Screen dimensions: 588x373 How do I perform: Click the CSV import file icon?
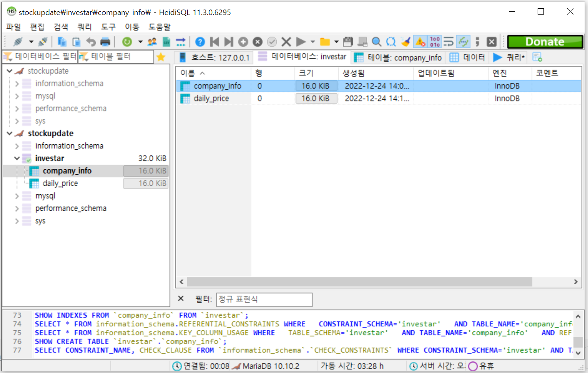166,42
